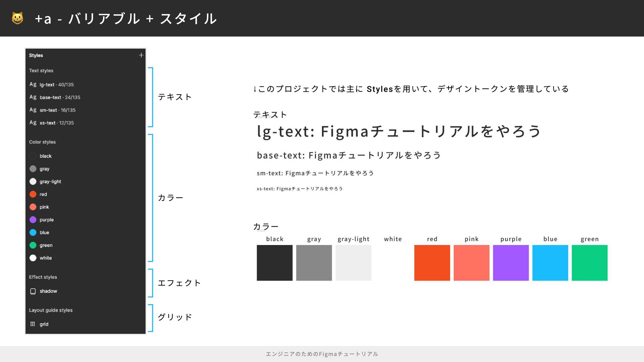Click the 'Text styles' section heading
The height and width of the screenshot is (362, 644).
pyautogui.click(x=41, y=71)
